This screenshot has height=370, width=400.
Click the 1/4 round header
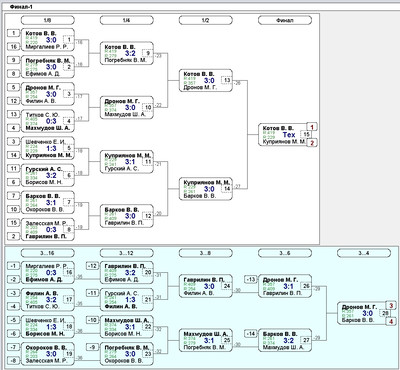[127, 20]
